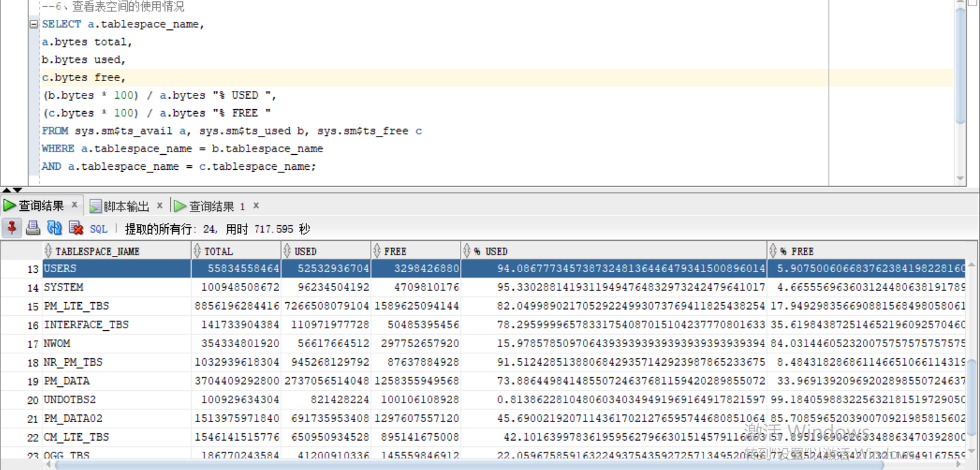This screenshot has height=470, width=980.
Task: Sort by USED column header
Action: 326,251
